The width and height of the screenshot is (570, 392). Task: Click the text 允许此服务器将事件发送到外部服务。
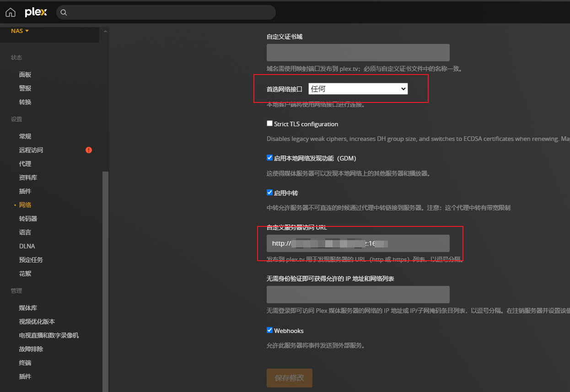316,345
